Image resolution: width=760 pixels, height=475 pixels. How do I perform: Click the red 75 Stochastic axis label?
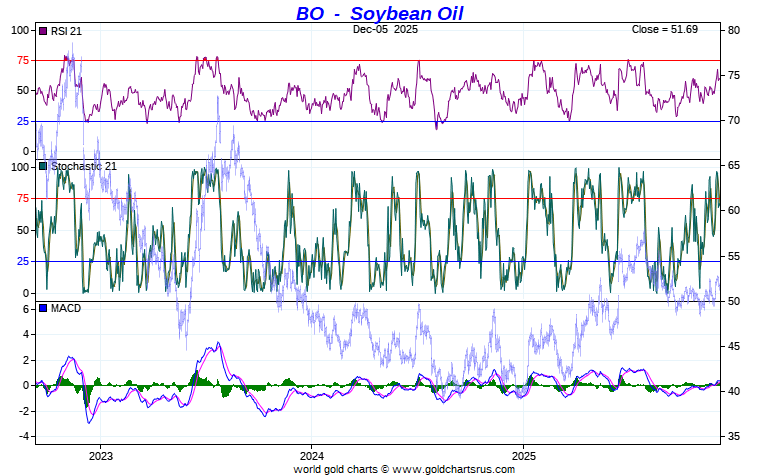(x=23, y=198)
